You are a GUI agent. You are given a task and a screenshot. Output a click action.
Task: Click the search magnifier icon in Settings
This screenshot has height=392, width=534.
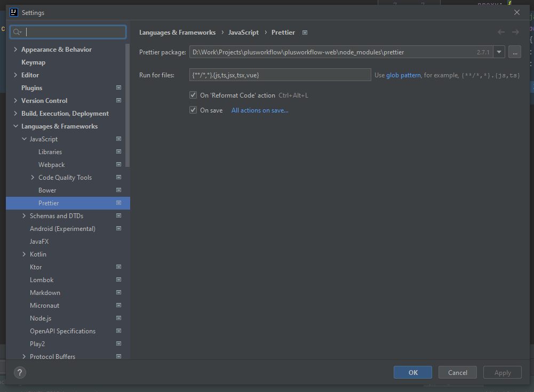(x=17, y=32)
